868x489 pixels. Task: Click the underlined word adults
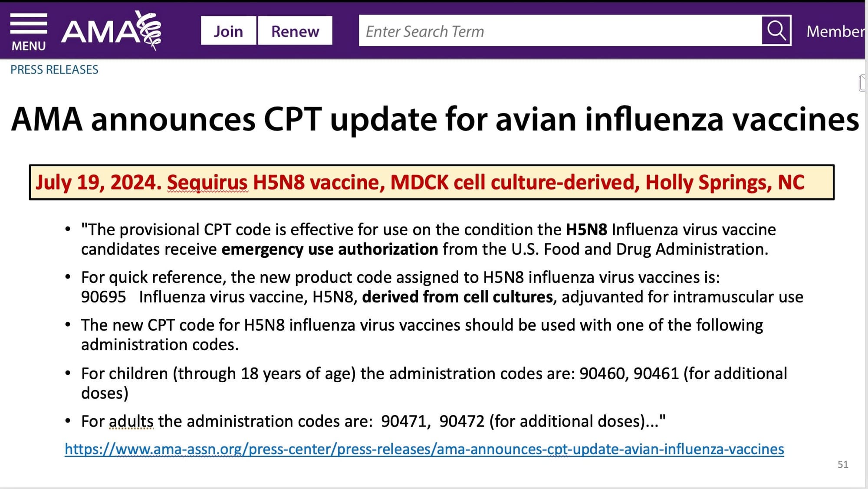(x=131, y=421)
